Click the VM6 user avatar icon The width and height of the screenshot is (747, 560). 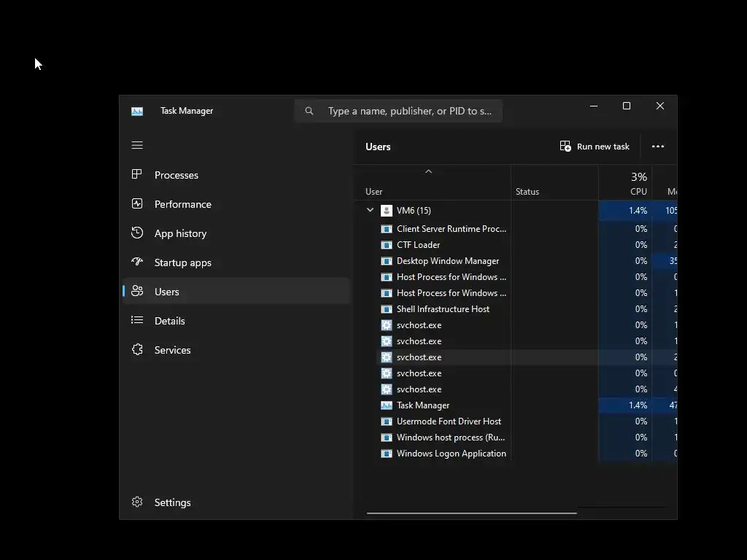point(387,211)
